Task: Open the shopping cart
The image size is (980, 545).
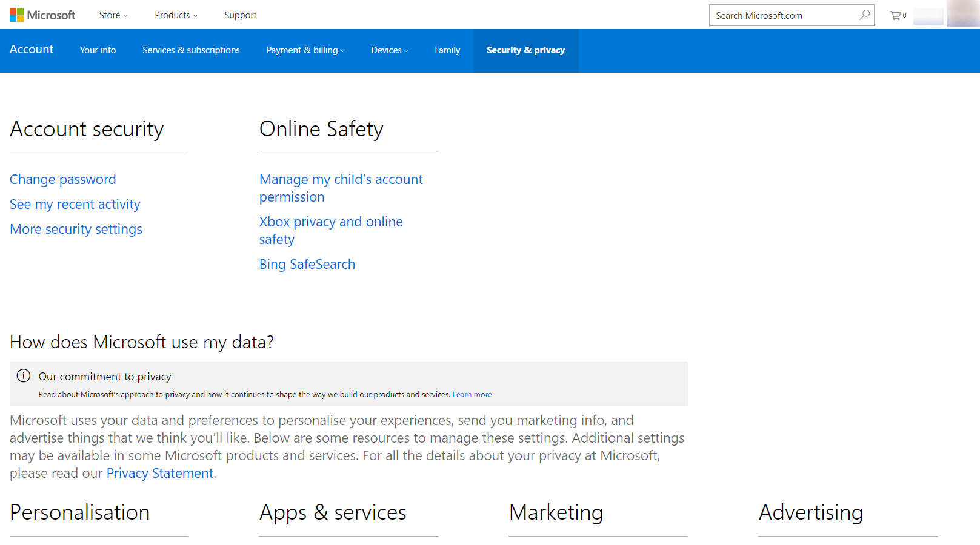Action: 898,15
